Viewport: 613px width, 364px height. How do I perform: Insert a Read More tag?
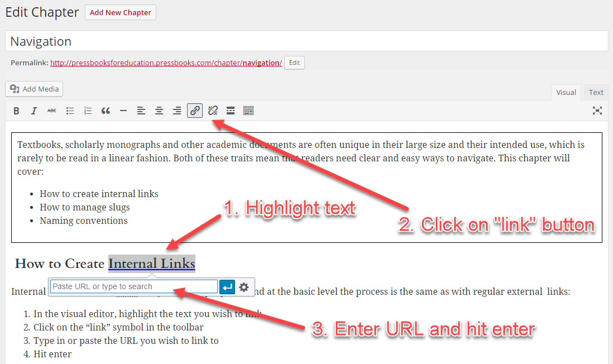click(x=231, y=111)
